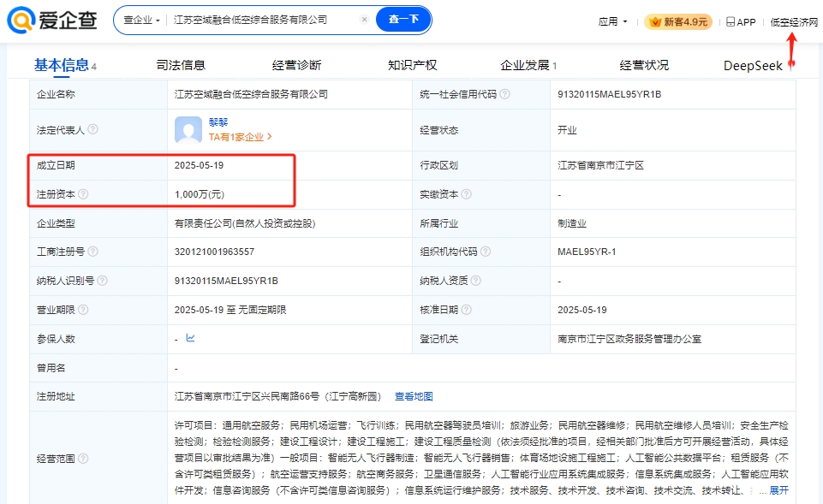Expand the 应用 dropdown menu
The width and height of the screenshot is (823, 504).
[613, 22]
